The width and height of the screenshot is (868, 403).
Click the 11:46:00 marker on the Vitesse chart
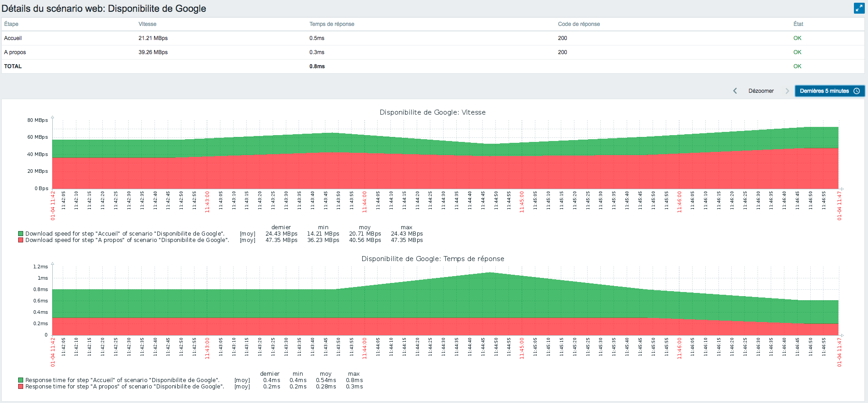[x=679, y=202]
